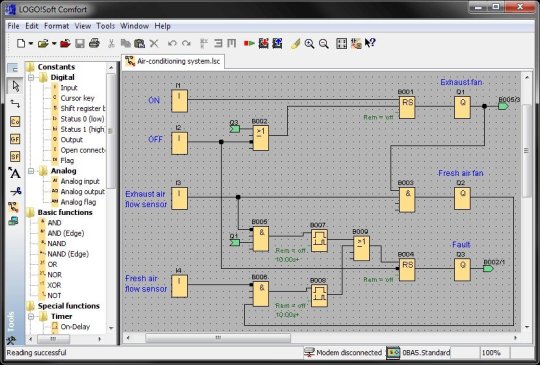Click the Q1 output block
The width and height of the screenshot is (540, 365).
tap(462, 107)
